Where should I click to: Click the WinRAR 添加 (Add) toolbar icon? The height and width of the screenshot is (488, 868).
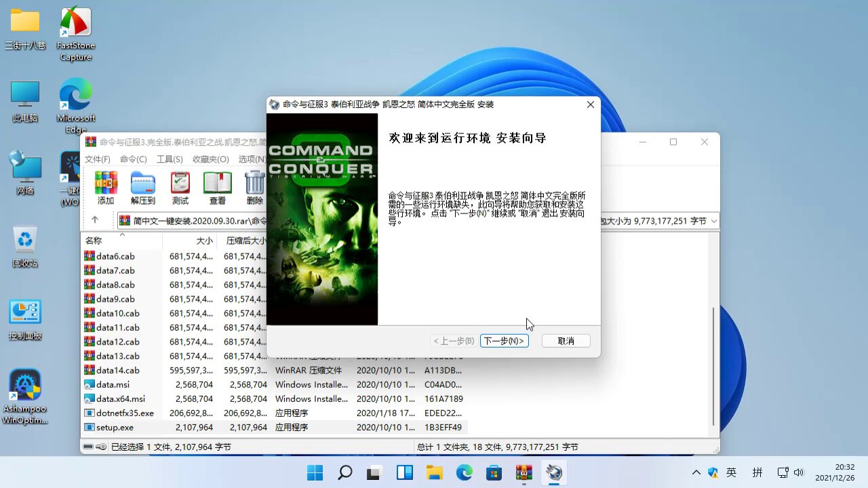(x=106, y=188)
